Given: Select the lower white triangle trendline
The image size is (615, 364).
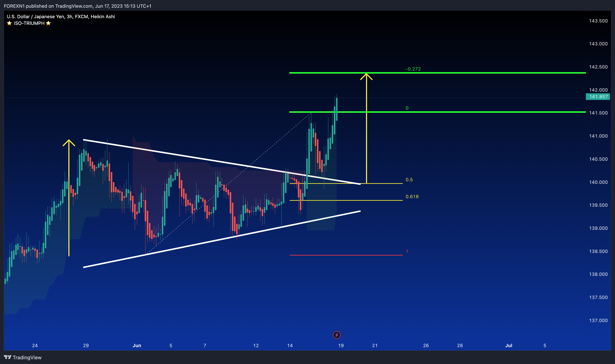Looking at the screenshot, I should click(x=222, y=239).
